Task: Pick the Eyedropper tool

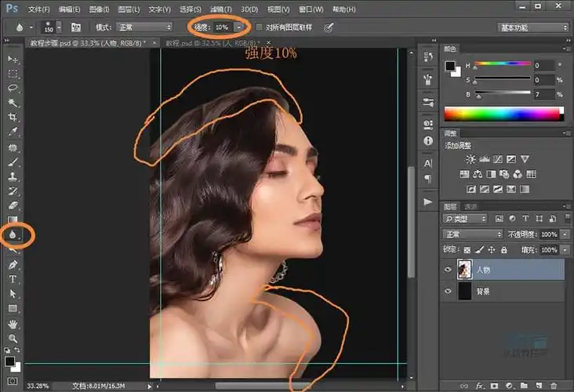Action: (x=13, y=131)
